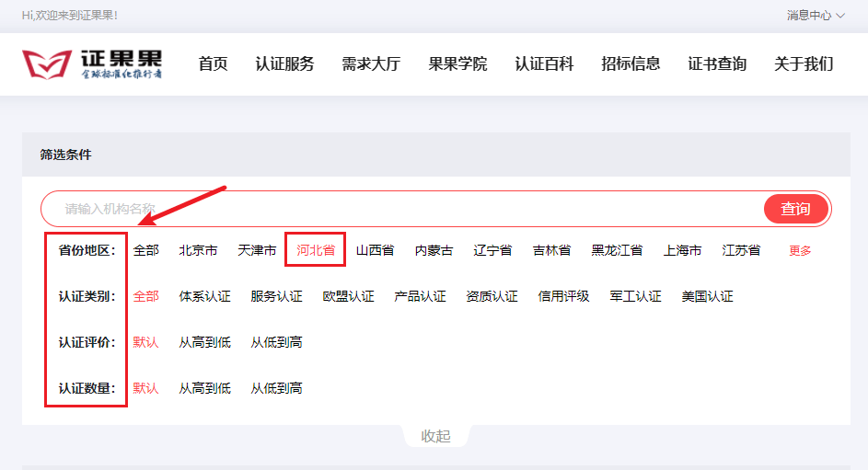
Task: Sort 认证数量 从低到高
Action: (x=276, y=388)
